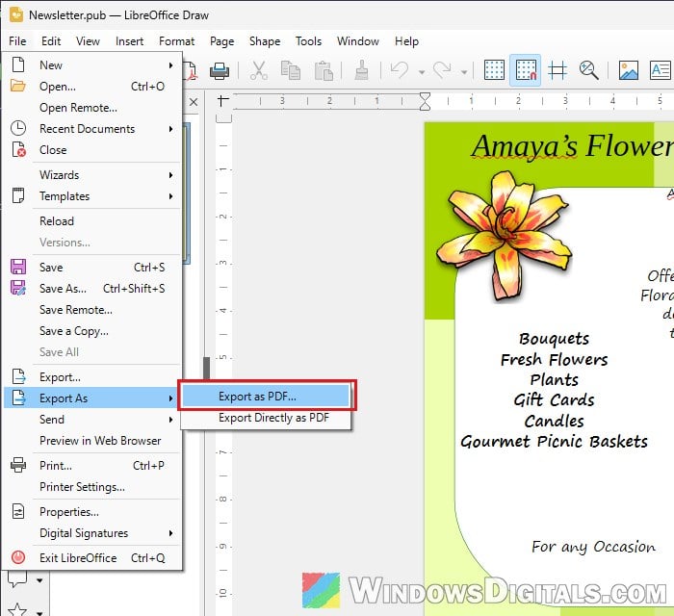Screen dimensions: 674x616
Task: Expand the Wizards submenu
Action: [x=92, y=175]
